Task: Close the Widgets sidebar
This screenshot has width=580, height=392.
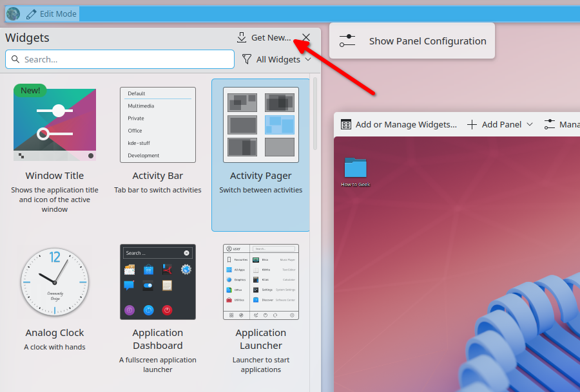Action: tap(306, 37)
